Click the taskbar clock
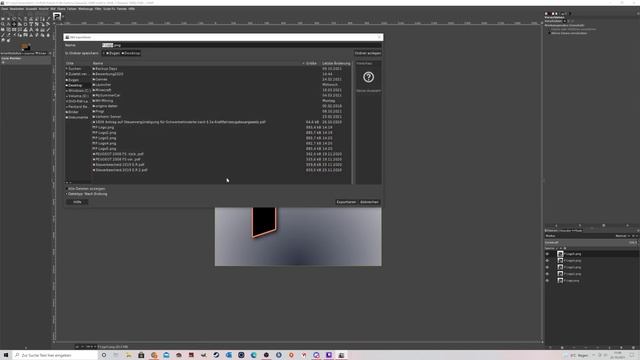 coord(618,355)
